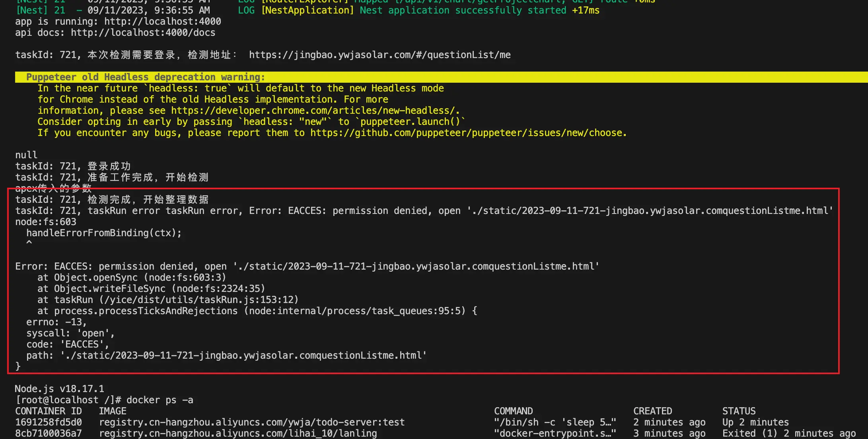Select the taskId 721 登录成功 log line
Viewport: 868px width, 439px height.
(x=73, y=166)
